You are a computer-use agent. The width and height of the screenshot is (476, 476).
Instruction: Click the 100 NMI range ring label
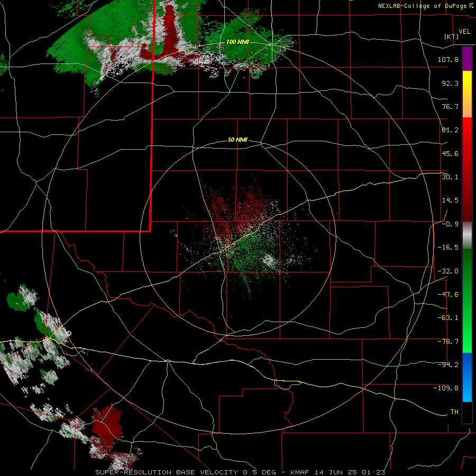(237, 42)
